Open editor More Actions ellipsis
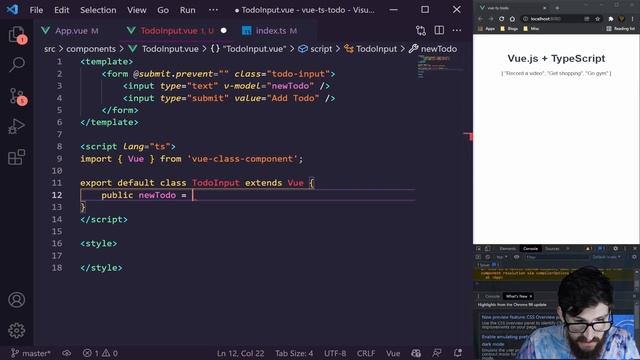Screen dimensions: 640x360 coord(457,30)
